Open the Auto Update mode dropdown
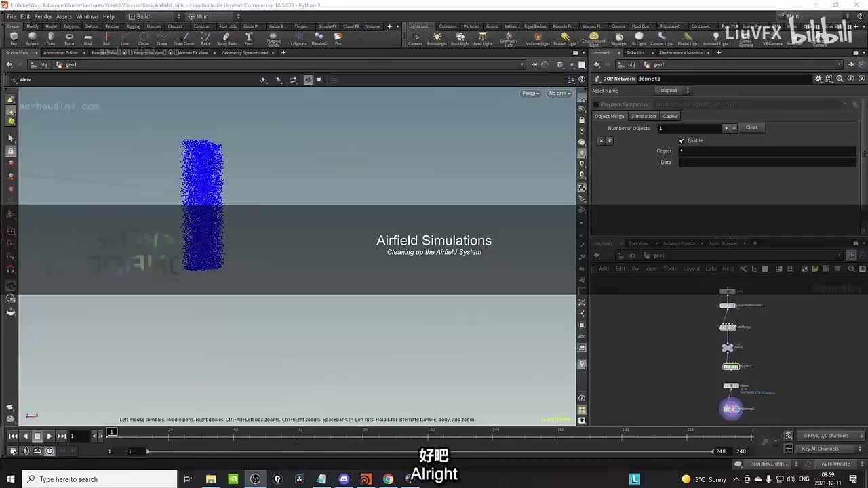The height and width of the screenshot is (488, 868). point(839,464)
